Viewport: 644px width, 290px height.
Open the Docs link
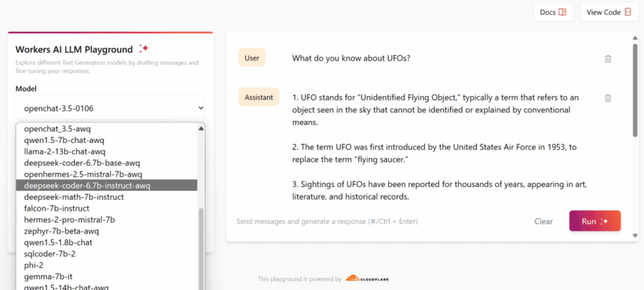point(553,12)
